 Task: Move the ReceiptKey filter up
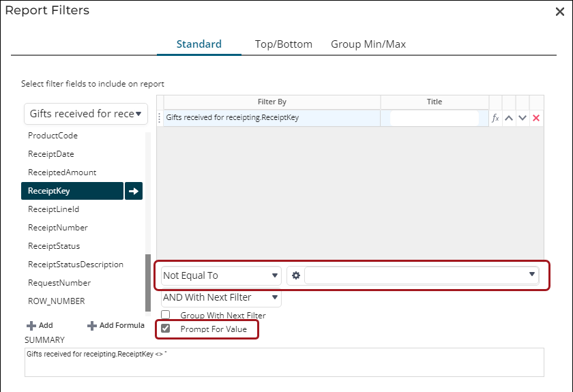pos(509,118)
